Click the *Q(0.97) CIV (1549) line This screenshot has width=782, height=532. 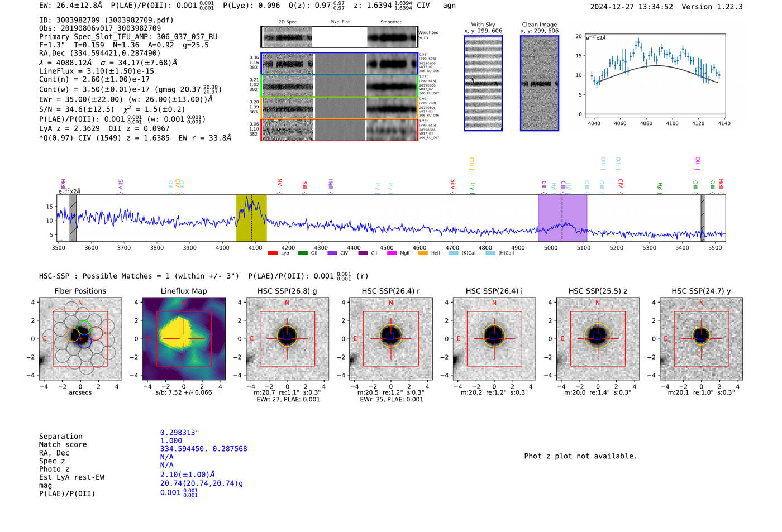coord(135,138)
